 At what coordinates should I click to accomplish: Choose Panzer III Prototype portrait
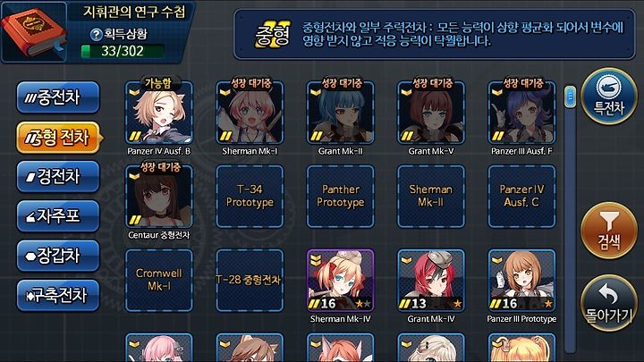click(521, 281)
